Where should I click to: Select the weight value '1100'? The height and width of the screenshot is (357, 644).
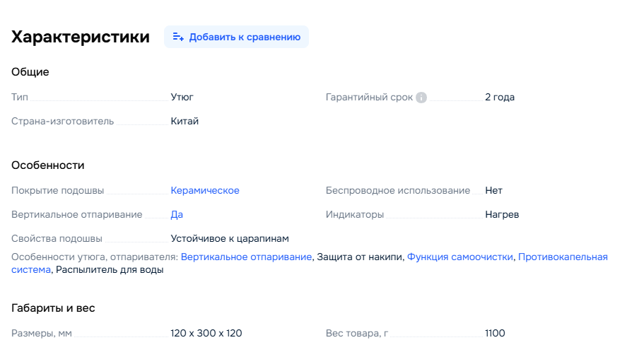coord(495,333)
